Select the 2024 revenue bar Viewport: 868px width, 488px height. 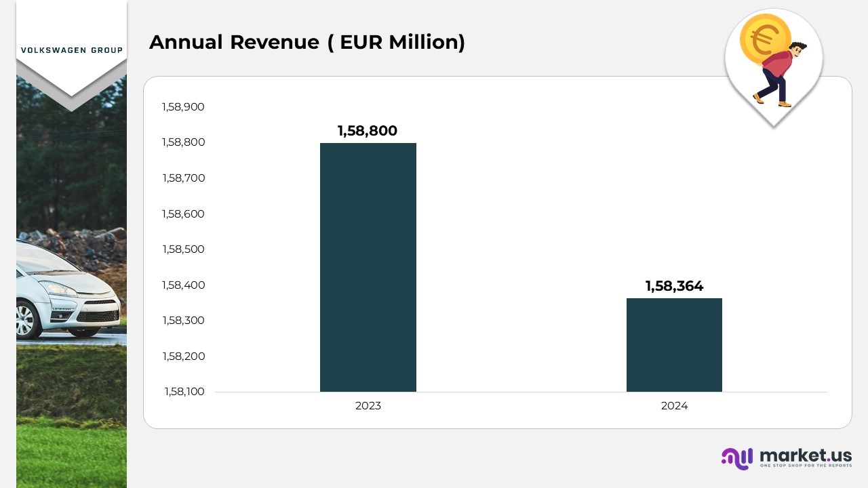[x=674, y=344]
